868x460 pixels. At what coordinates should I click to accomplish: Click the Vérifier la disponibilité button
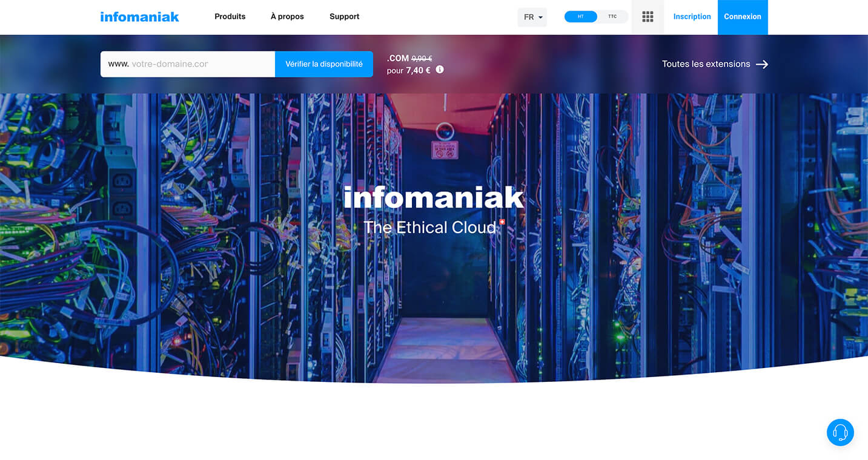(x=323, y=64)
